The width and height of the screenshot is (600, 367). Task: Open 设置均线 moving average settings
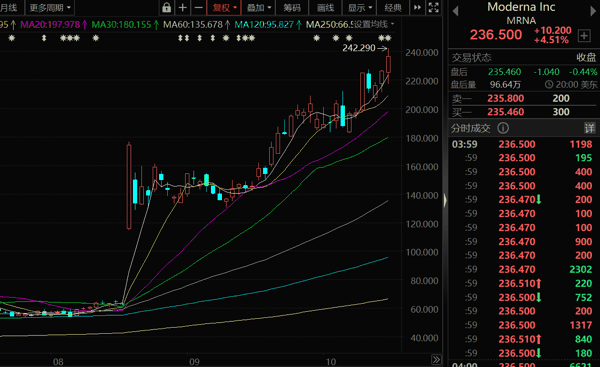374,24
